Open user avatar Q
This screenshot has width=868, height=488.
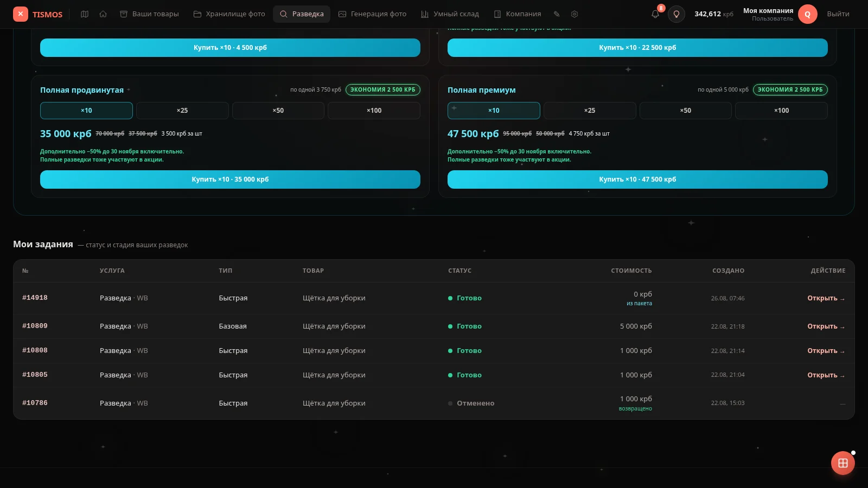[x=807, y=15]
